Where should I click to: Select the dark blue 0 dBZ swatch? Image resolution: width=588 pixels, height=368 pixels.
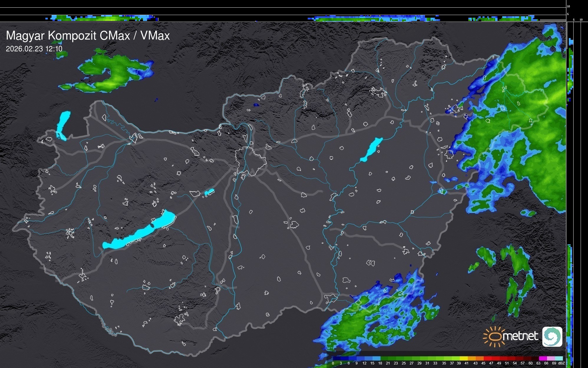(x=337, y=359)
